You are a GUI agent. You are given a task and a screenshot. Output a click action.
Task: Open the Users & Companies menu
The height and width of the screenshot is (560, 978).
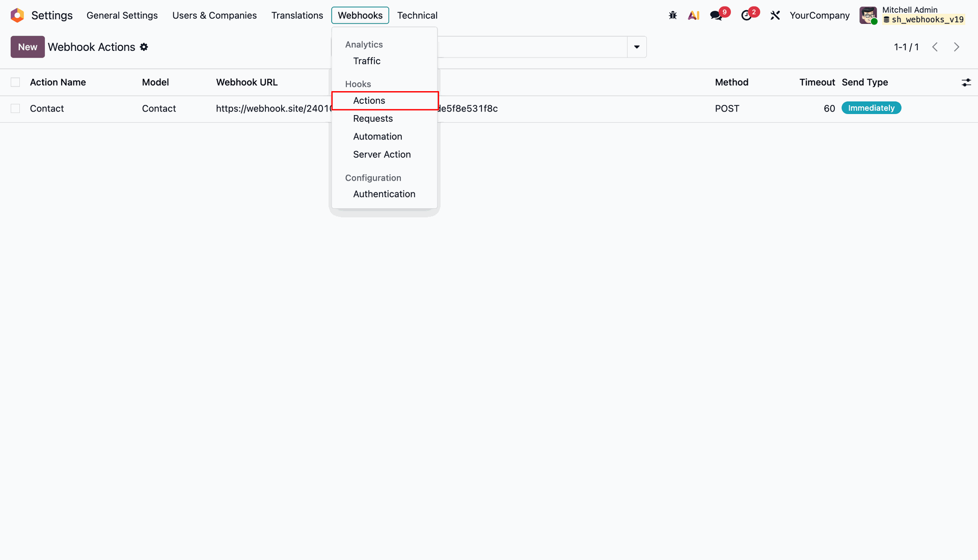[x=214, y=15]
